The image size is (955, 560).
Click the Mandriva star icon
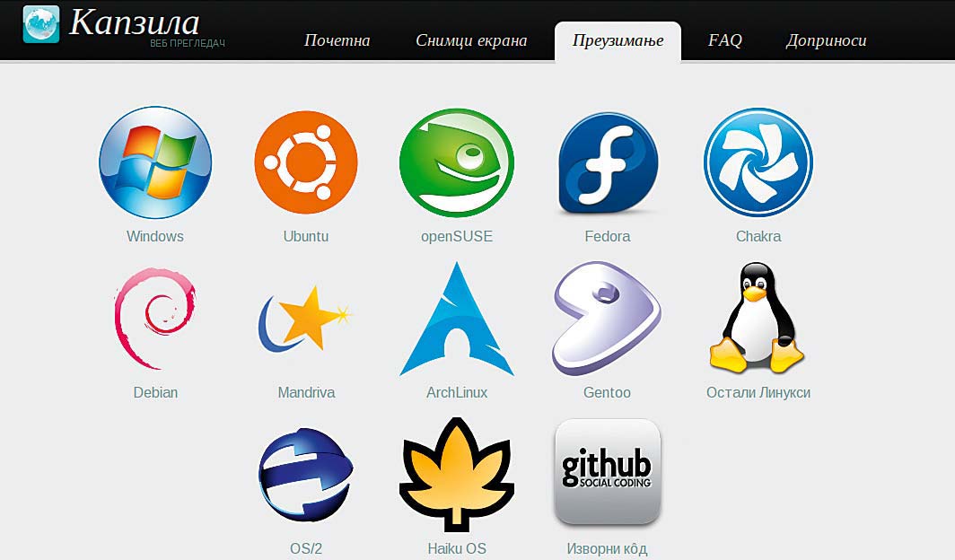306,319
